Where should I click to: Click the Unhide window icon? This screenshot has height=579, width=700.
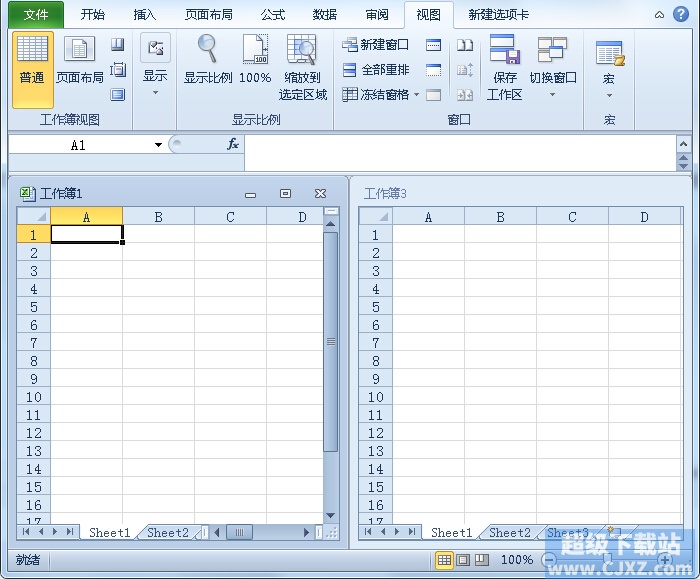point(433,95)
